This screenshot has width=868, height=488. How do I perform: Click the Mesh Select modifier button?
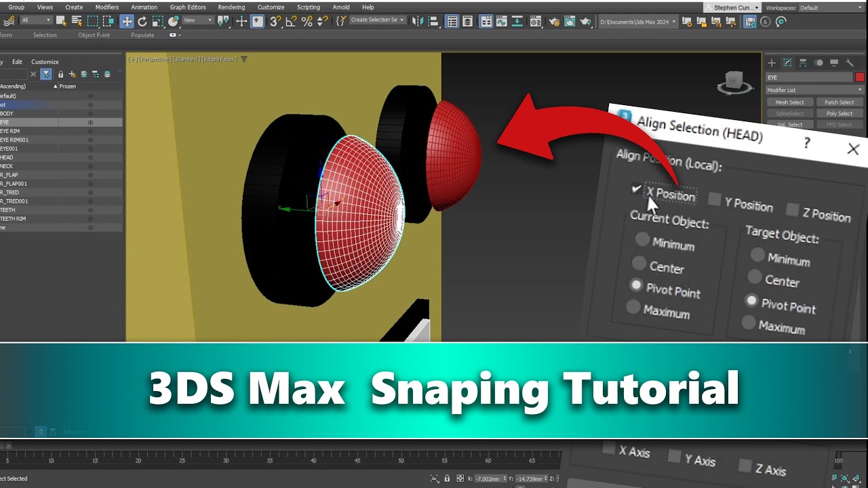(789, 102)
